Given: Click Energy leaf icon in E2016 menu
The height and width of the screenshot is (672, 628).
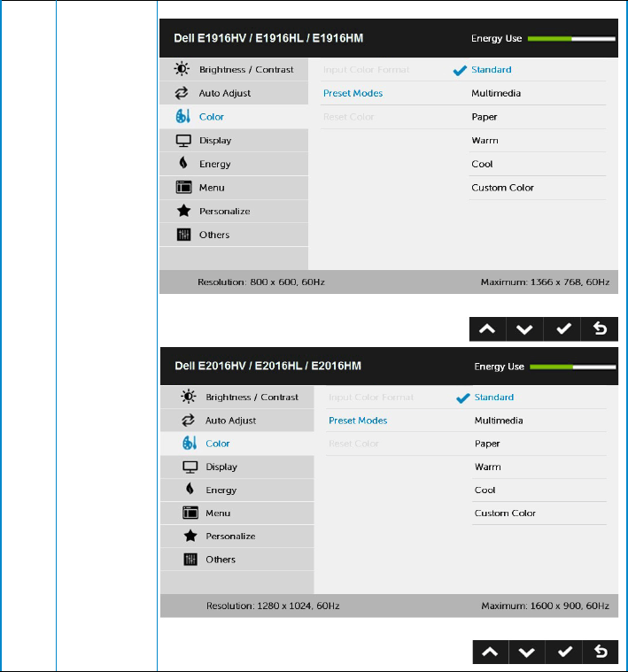Looking at the screenshot, I should click(190, 489).
